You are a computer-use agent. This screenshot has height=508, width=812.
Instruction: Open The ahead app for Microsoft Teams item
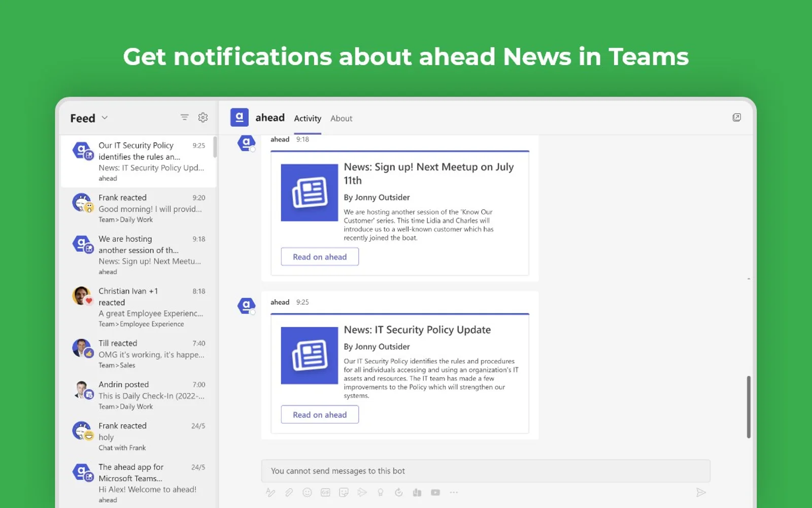pos(139,483)
